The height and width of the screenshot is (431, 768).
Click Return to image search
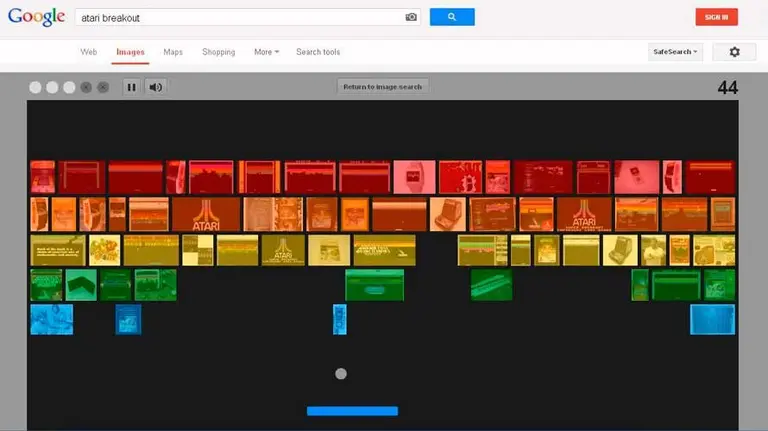coord(383,87)
